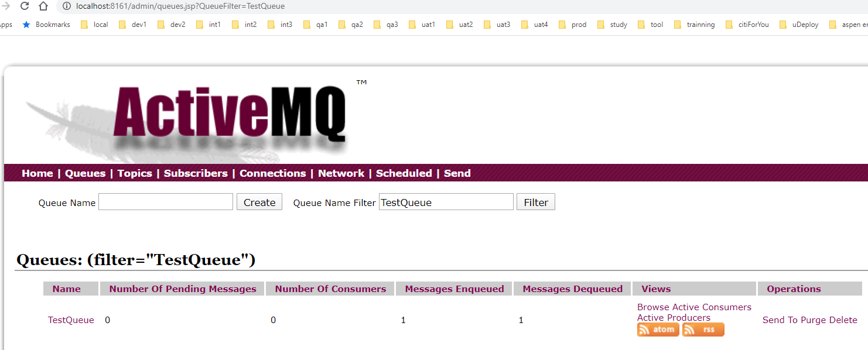The height and width of the screenshot is (350, 868).
Task: Open the prod bookmark folder
Action: pyautogui.click(x=572, y=25)
